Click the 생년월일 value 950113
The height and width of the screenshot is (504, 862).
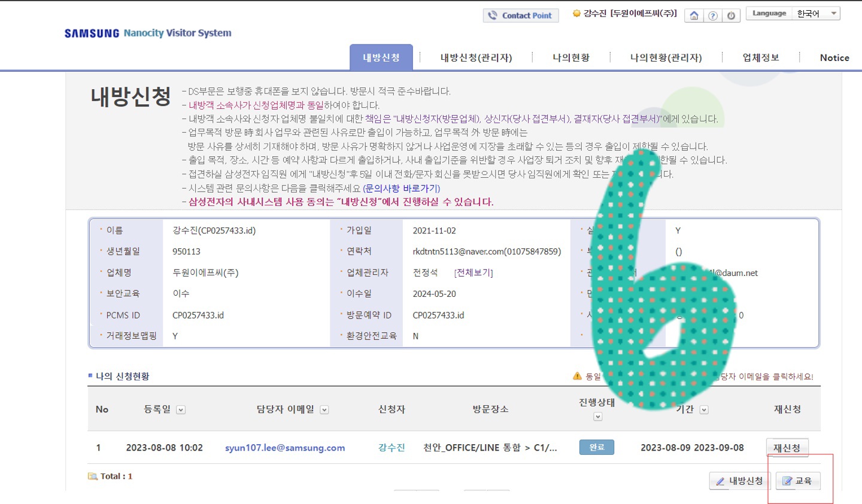coord(186,251)
